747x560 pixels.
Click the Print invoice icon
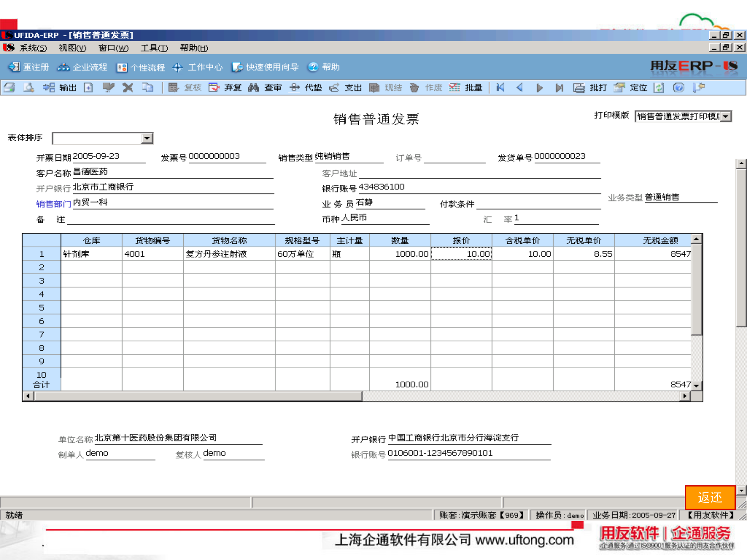click(x=9, y=87)
